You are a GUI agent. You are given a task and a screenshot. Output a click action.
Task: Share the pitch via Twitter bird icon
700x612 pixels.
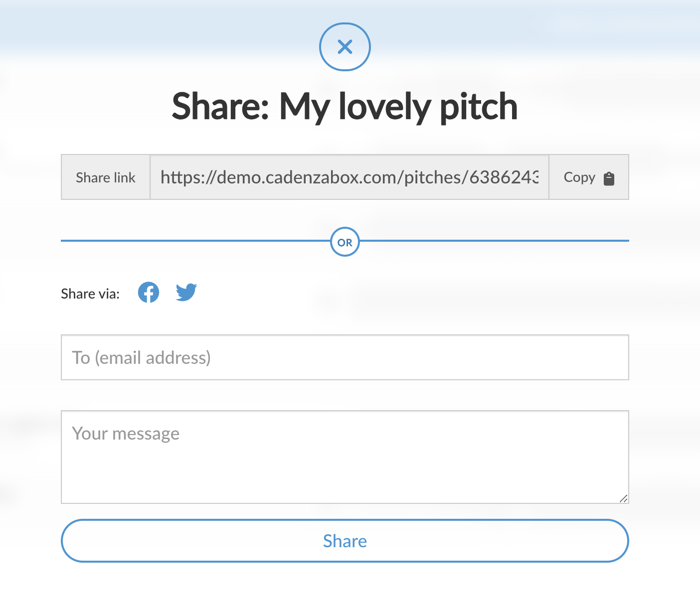(186, 293)
